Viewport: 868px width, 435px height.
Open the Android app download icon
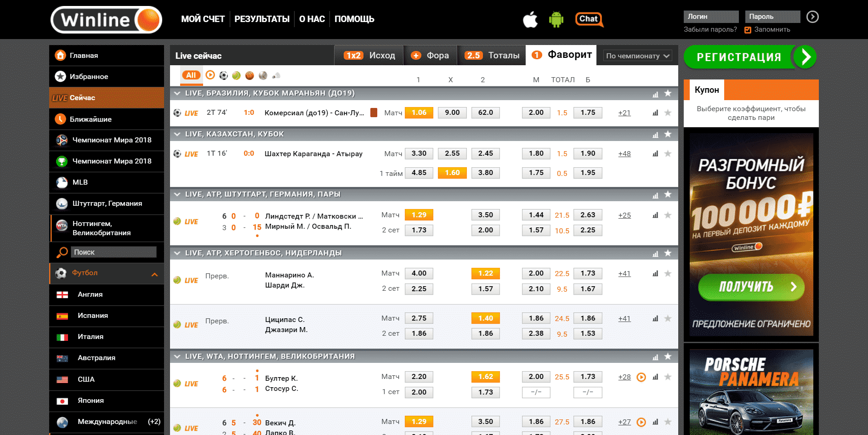point(556,19)
